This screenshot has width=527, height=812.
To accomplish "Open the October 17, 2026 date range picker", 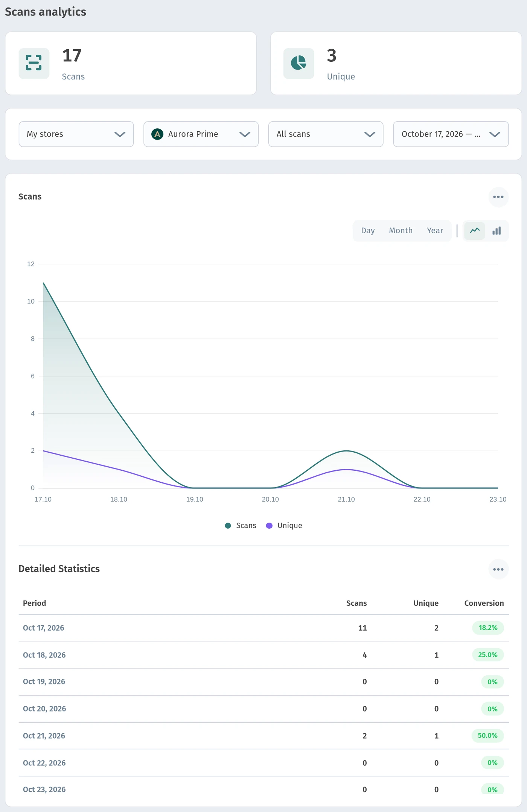I will tap(451, 134).
